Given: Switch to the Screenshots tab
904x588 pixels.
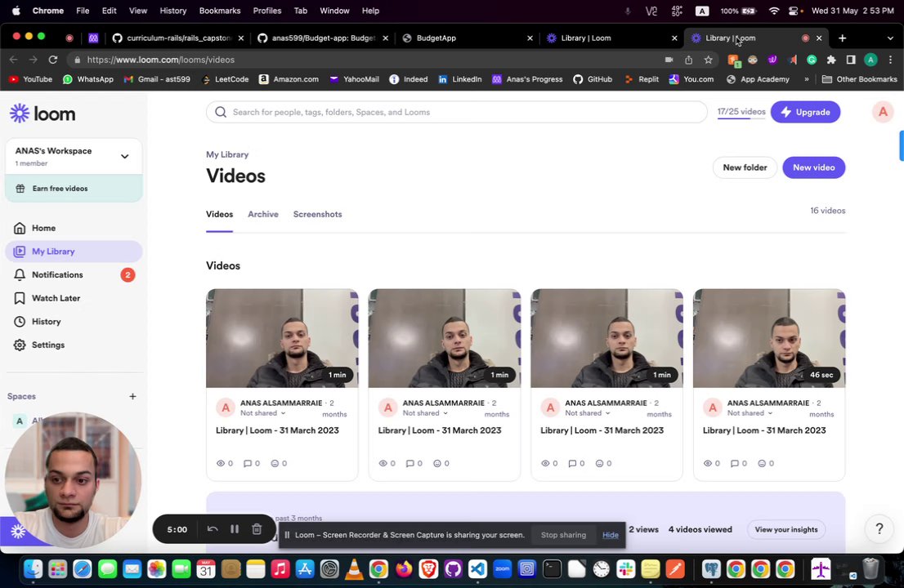Looking at the screenshot, I should tap(318, 214).
